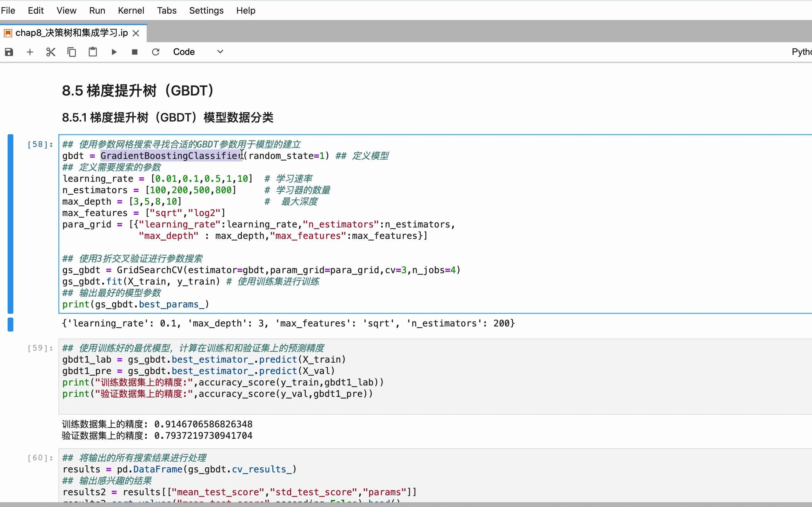Click the [59]: cell prompt
The image size is (812, 507).
40,348
